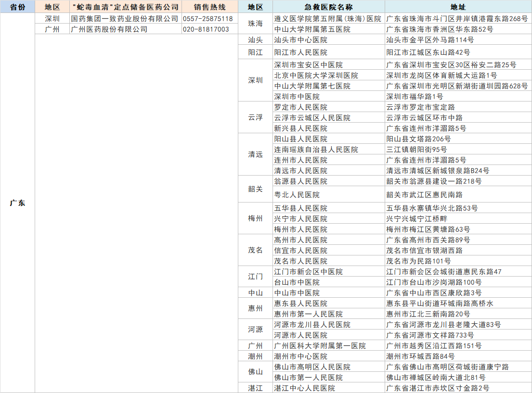Click the 清远 merged region cell
This screenshot has width=532, height=393.
[256, 155]
